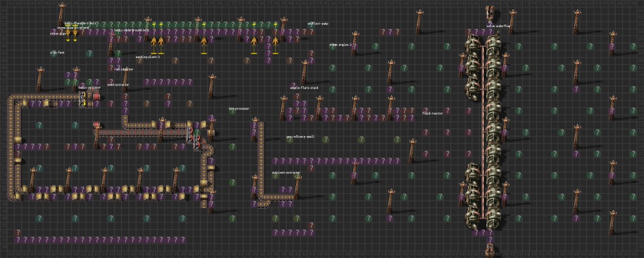644x258 pixels.
Task: Click the unknown-entity marker under the crop-farm label
Action: tap(54, 53)
